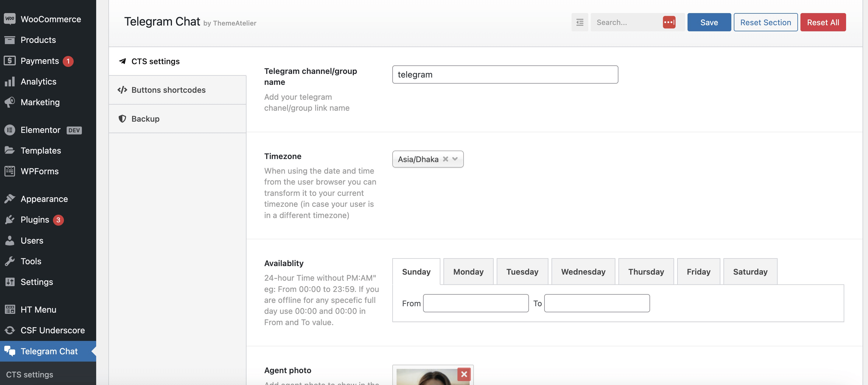The image size is (868, 385).
Task: Switch to Sunday availability tab
Action: click(x=416, y=272)
